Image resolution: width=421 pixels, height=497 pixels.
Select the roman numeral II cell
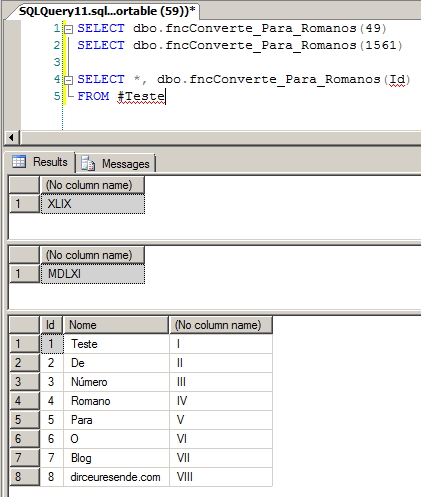click(x=221, y=363)
